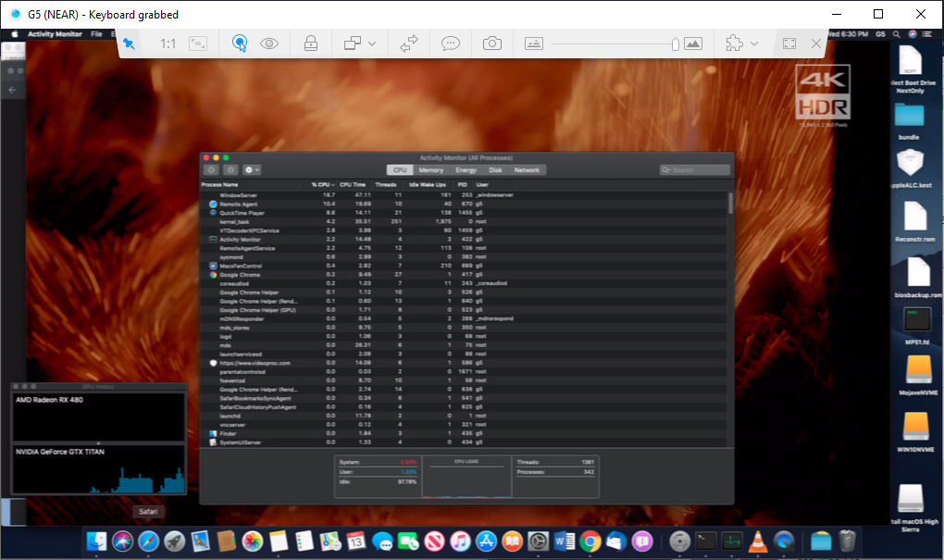
Task: Open Finder from the Dock
Action: click(96, 541)
